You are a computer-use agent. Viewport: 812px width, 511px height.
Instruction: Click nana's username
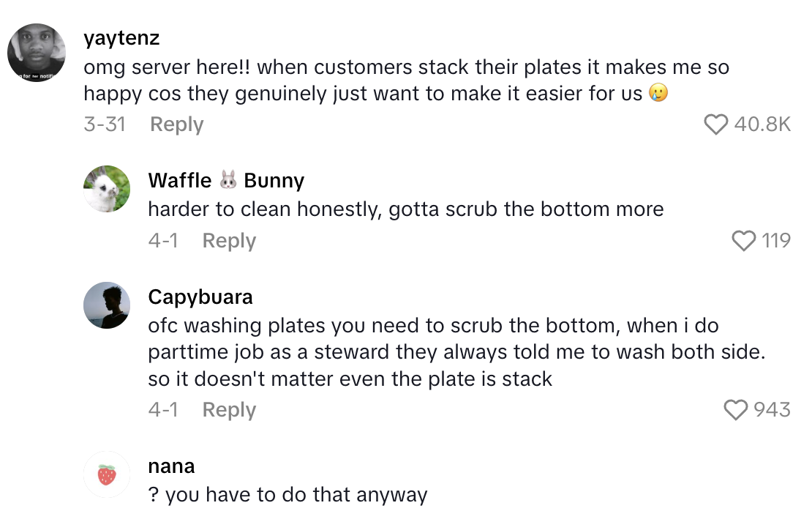coord(171,466)
